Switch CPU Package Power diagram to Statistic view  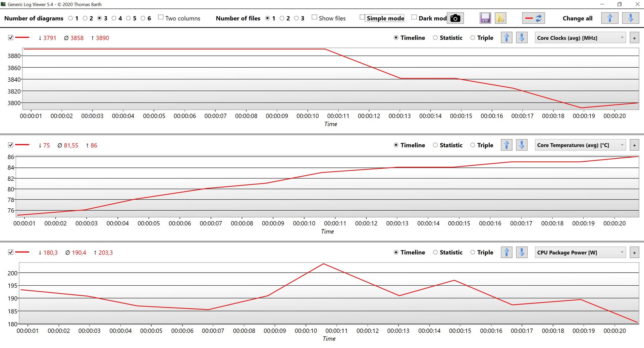pyautogui.click(x=435, y=252)
